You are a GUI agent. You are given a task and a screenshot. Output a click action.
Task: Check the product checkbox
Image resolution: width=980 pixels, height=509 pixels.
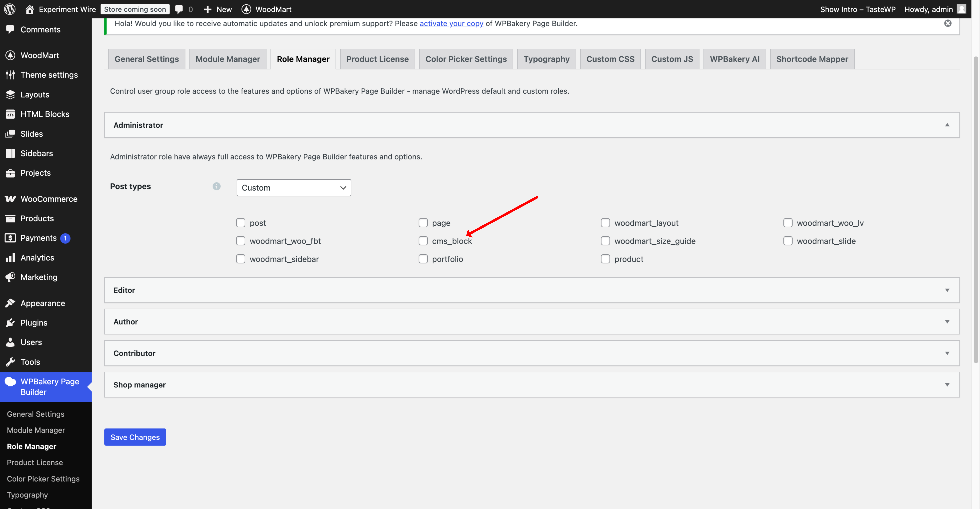605,259
